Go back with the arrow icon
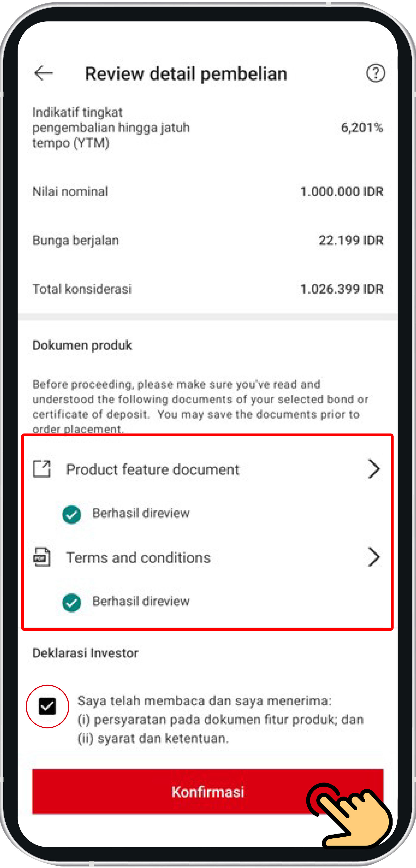The width and height of the screenshot is (416, 868). [44, 73]
